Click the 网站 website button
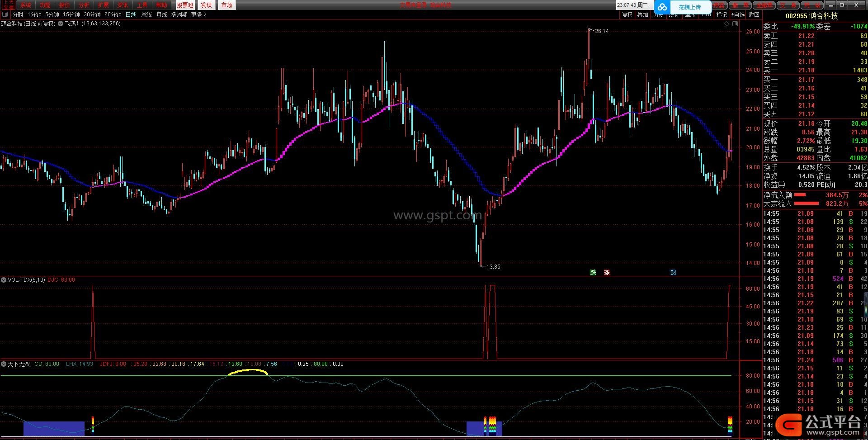Viewport: 868px width, 440px height. point(812,5)
